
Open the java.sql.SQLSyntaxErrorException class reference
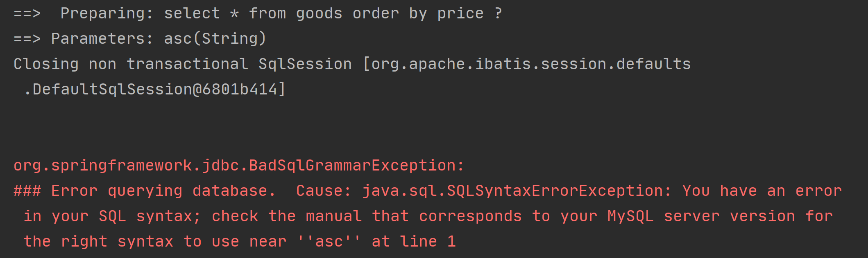tap(517, 191)
